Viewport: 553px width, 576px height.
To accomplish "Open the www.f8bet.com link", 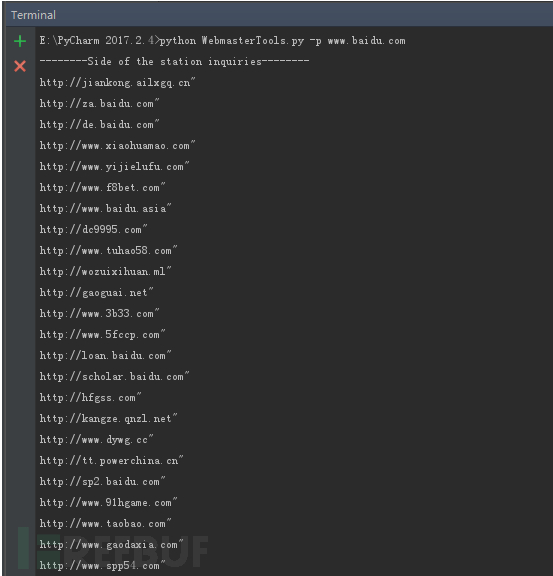I will pos(102,188).
